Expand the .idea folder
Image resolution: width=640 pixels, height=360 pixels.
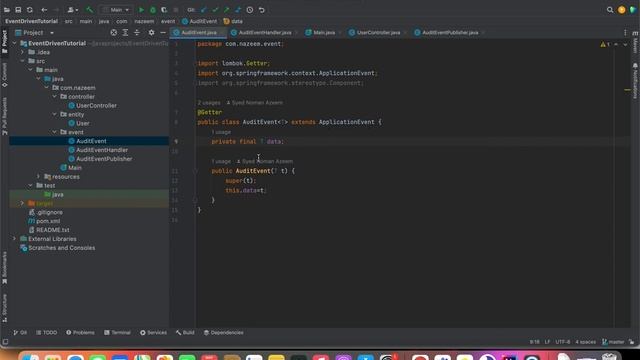22,52
